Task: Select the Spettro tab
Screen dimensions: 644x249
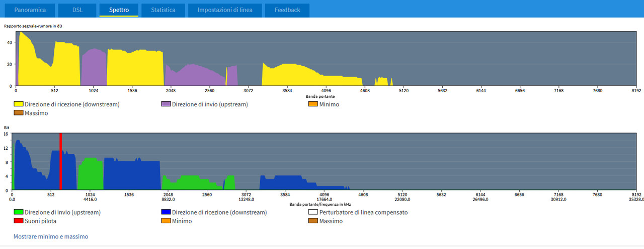Action: click(119, 10)
